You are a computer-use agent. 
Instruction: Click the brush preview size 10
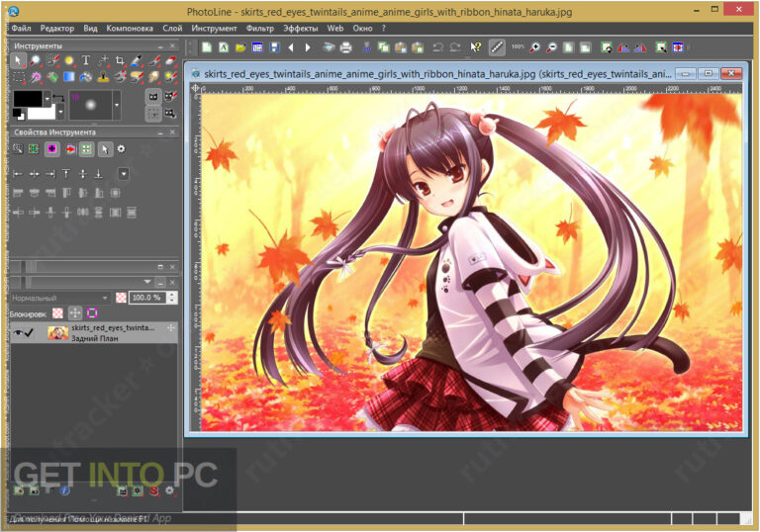(x=91, y=105)
